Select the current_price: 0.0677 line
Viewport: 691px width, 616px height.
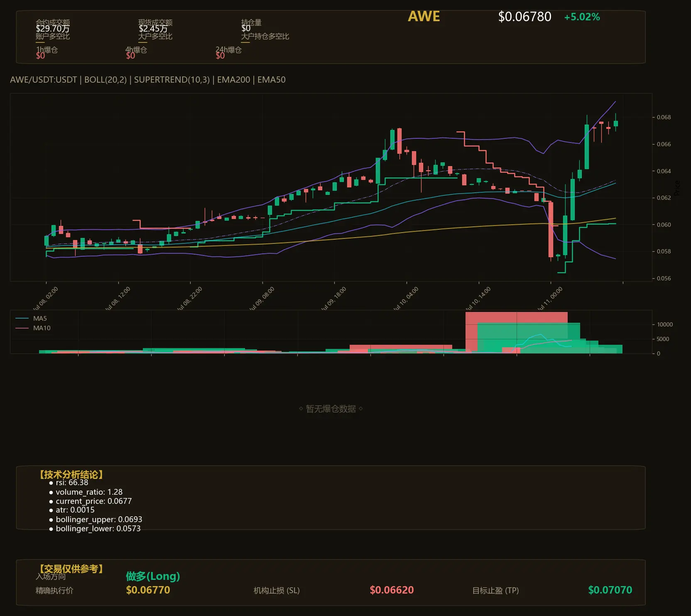pyautogui.click(x=93, y=501)
